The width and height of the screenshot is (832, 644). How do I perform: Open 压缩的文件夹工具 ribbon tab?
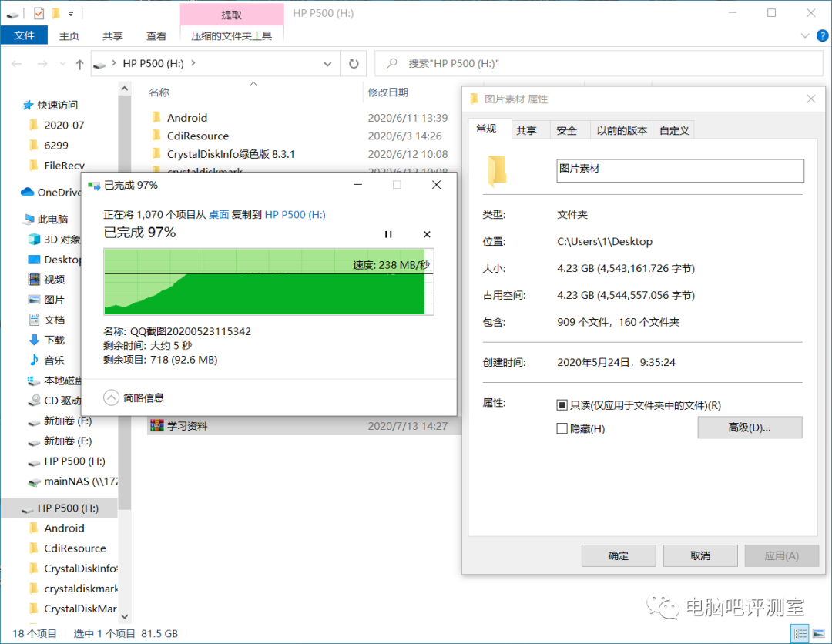pos(231,35)
